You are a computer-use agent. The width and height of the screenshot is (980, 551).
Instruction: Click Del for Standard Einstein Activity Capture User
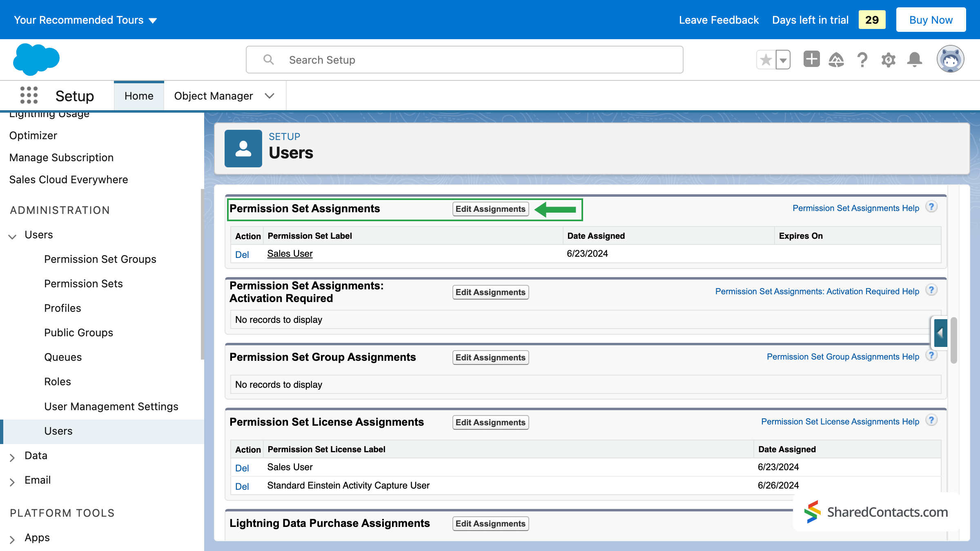tap(242, 487)
